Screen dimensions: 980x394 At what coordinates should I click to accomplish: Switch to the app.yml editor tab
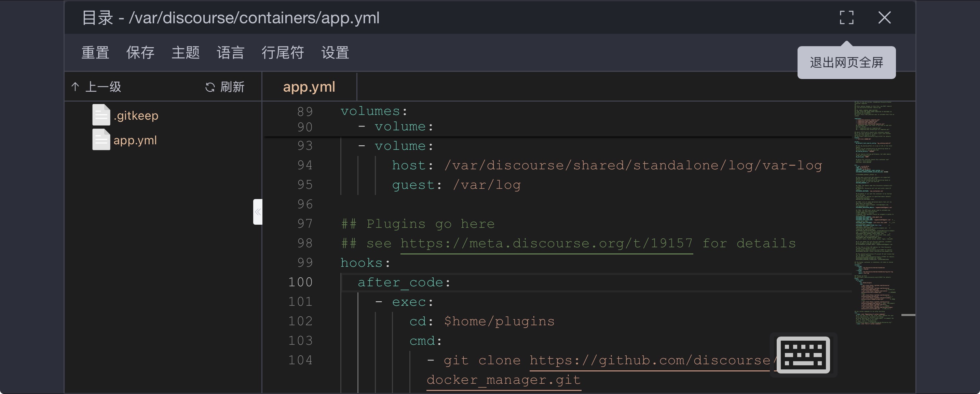[309, 87]
